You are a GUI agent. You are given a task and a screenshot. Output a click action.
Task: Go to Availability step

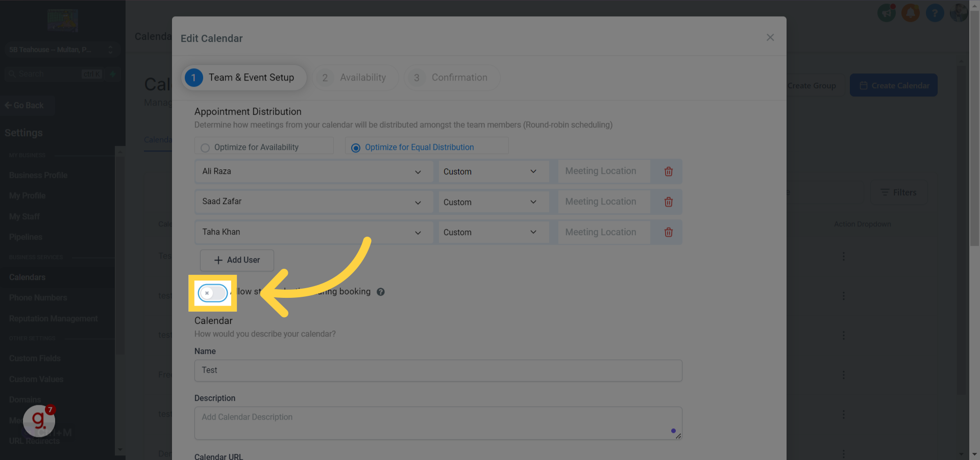[x=355, y=78]
